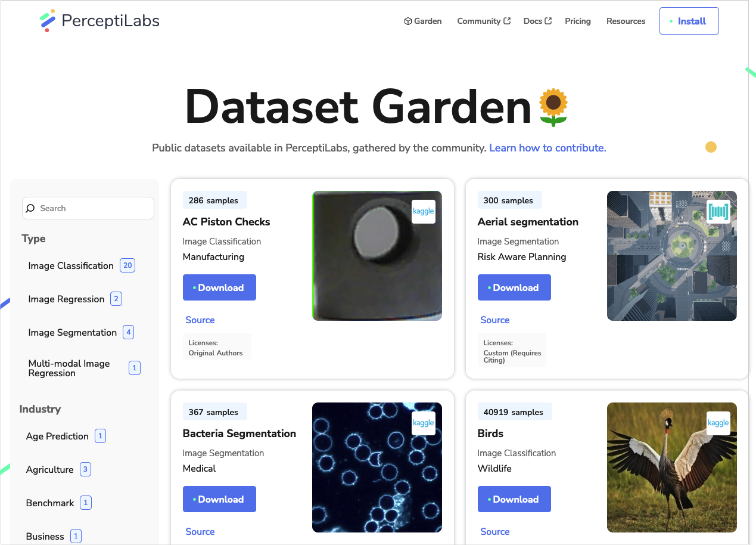Click the Custom (Requires Citing) license label

(512, 357)
